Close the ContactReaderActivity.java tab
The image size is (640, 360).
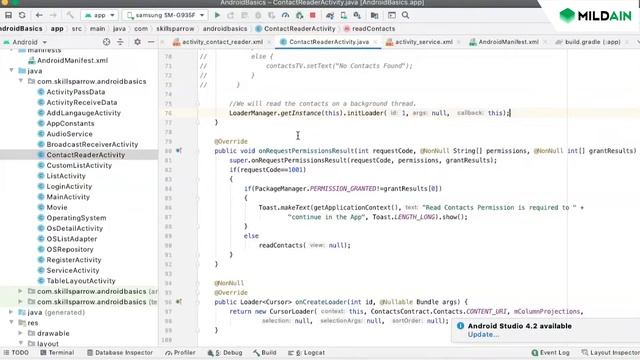click(375, 42)
